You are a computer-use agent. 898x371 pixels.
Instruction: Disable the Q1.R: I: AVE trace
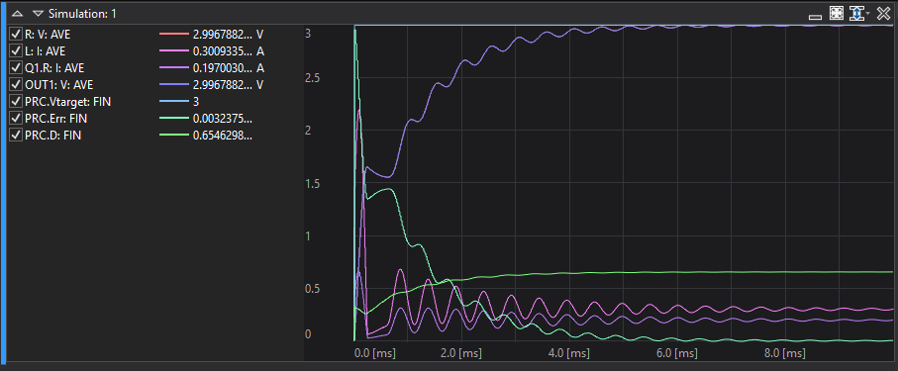pyautogui.click(x=16, y=68)
